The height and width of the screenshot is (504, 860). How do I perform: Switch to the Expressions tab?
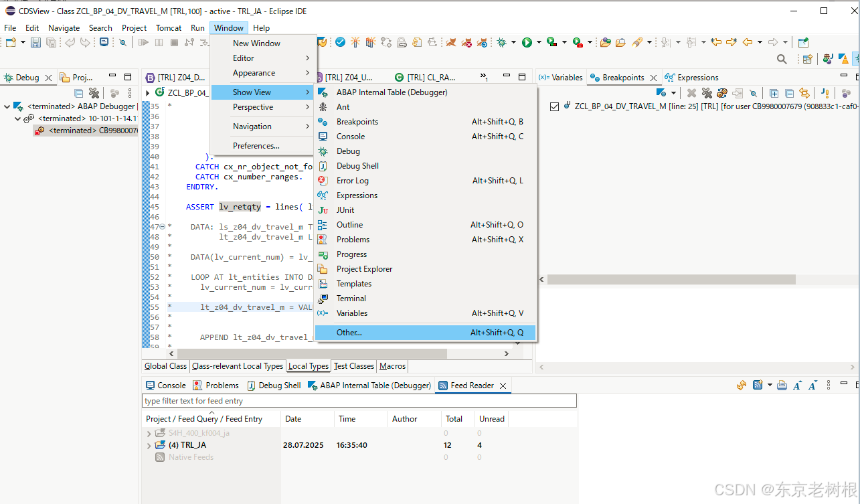point(691,78)
